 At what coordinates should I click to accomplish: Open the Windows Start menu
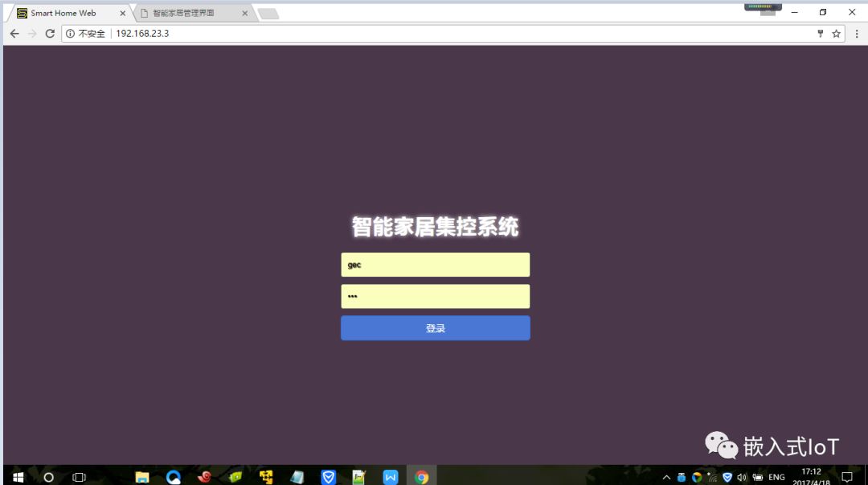(x=18, y=477)
